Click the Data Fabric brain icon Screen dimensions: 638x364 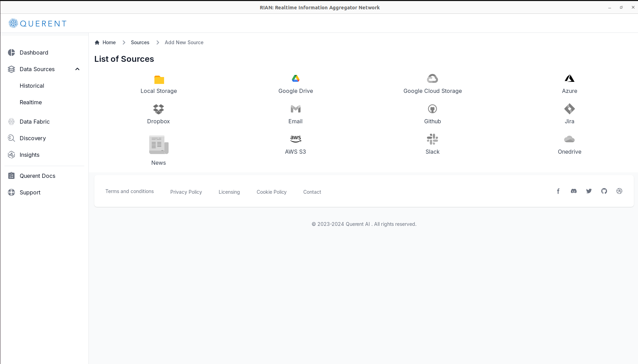[11, 122]
